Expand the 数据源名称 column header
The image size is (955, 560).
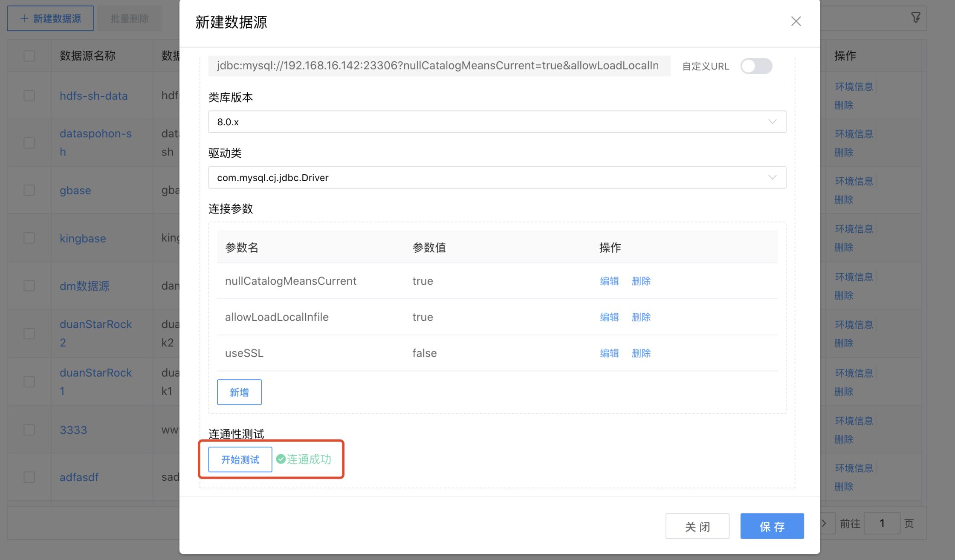click(x=87, y=55)
